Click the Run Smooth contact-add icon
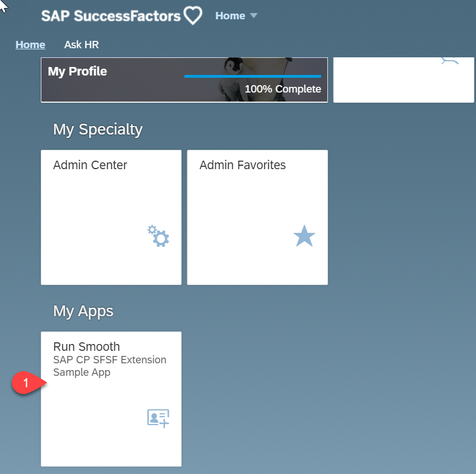The image size is (476, 474). click(158, 418)
